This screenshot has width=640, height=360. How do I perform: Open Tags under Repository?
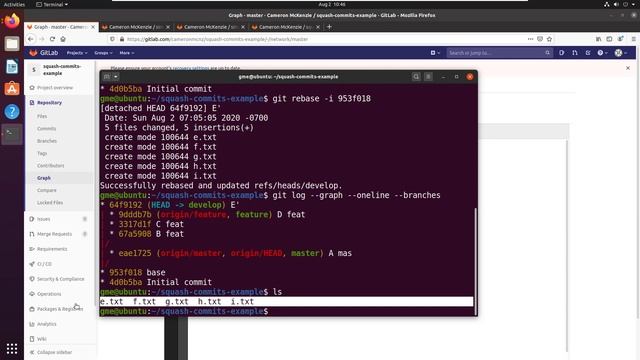coord(42,153)
